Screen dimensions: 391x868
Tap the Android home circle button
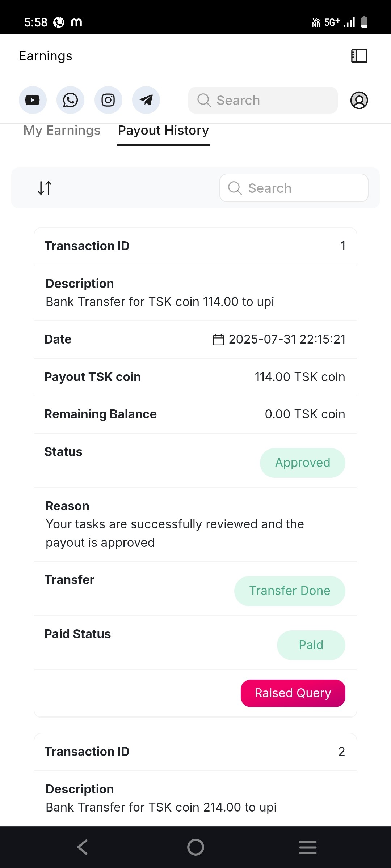click(195, 847)
